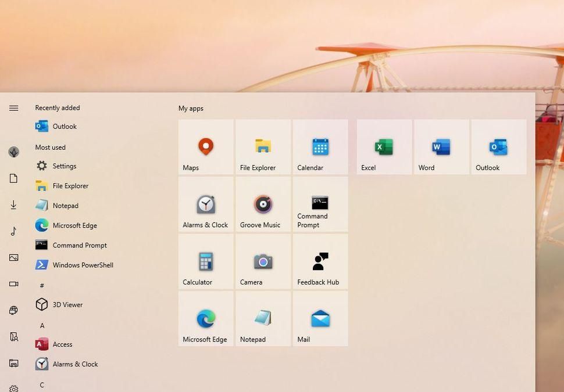This screenshot has height=392, width=564.
Task: Open the Camera app tile
Action: (x=262, y=261)
